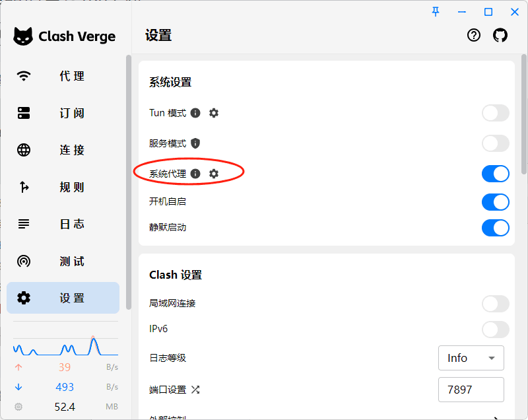The height and width of the screenshot is (420, 528).
Task: Click the 52.4 memory usage value
Action: [65, 407]
